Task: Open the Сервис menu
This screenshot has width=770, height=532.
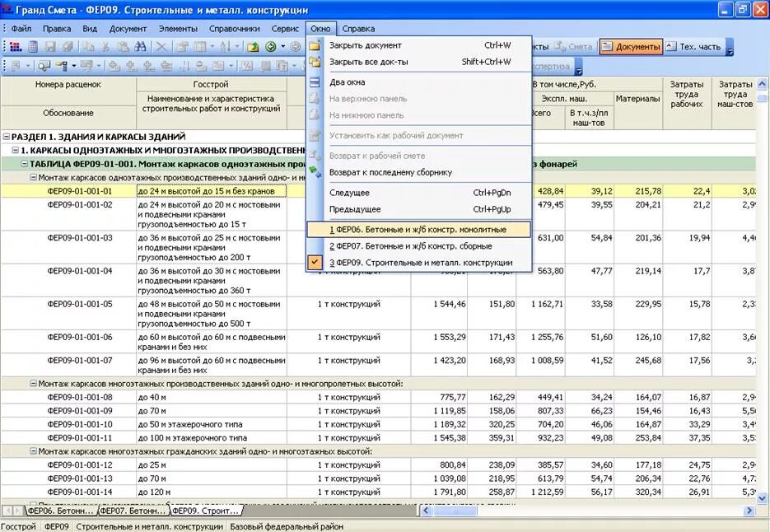Action: tap(285, 29)
